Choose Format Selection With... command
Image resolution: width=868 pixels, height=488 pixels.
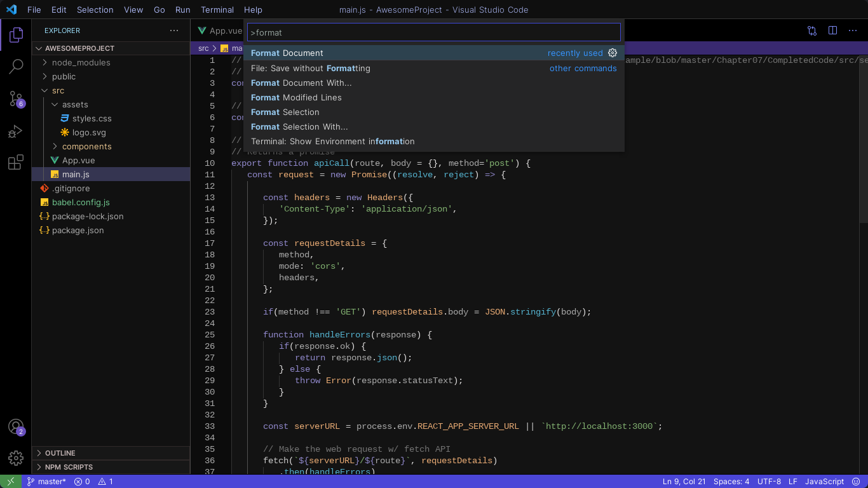pyautogui.click(x=434, y=126)
